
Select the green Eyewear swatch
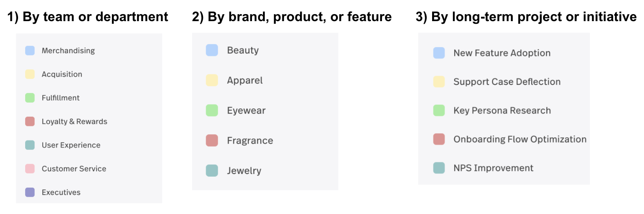coord(212,111)
